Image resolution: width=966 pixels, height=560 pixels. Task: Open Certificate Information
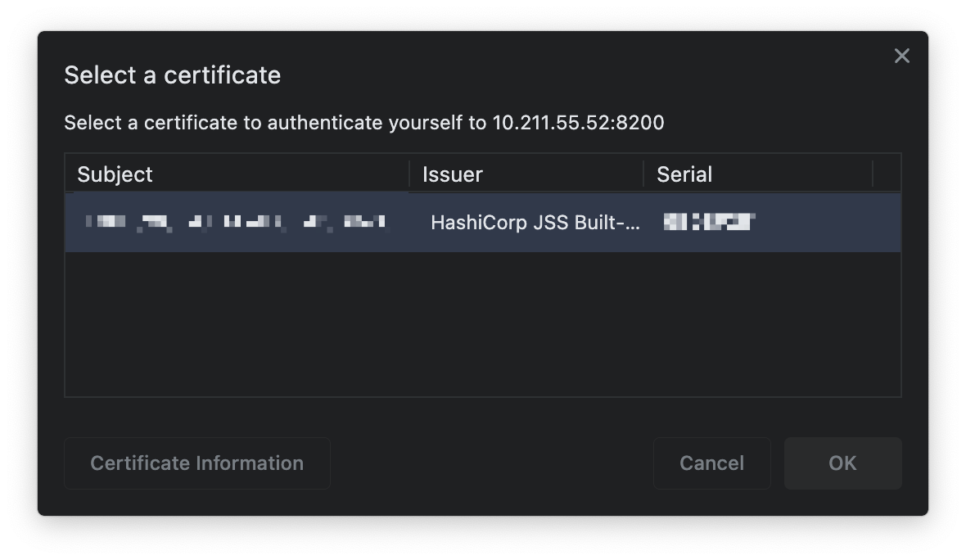coord(197,463)
